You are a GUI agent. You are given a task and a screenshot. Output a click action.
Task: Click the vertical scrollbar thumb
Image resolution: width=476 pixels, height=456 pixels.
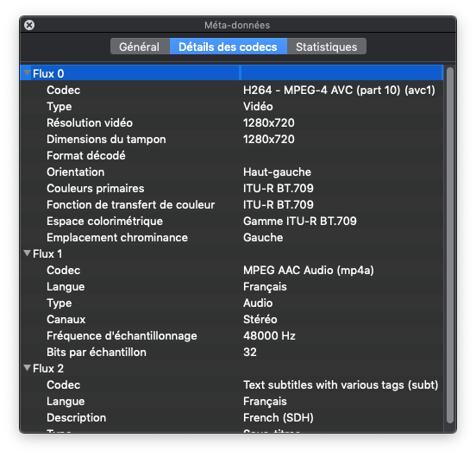click(x=450, y=245)
